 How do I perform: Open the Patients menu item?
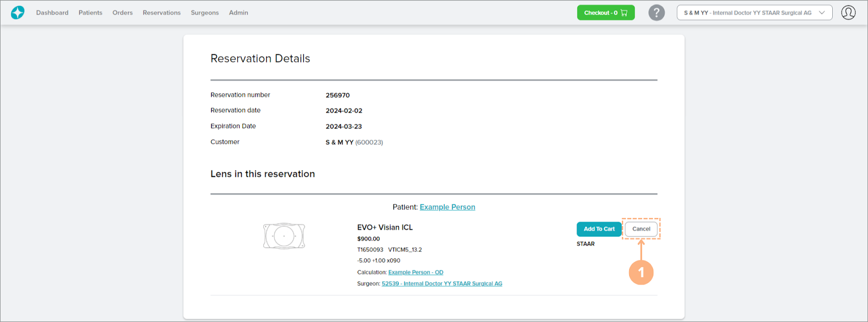coord(90,12)
